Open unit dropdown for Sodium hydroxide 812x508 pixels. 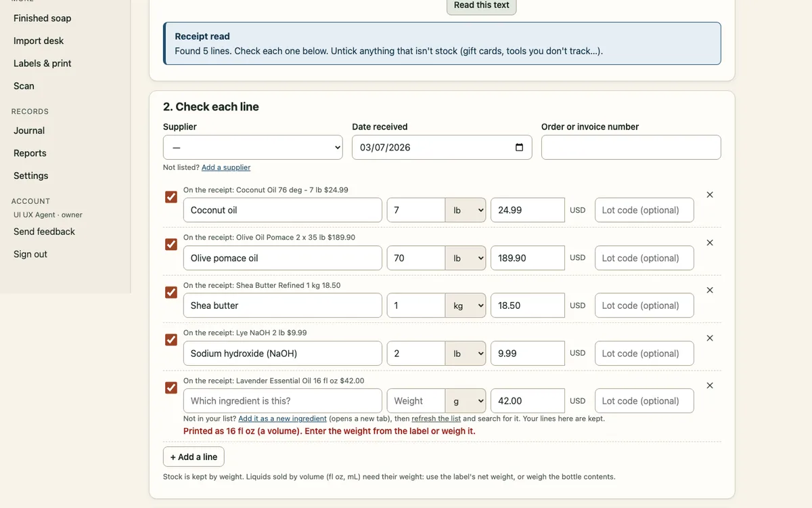point(466,354)
